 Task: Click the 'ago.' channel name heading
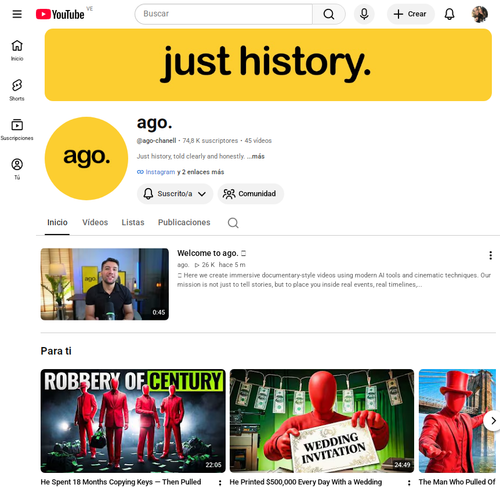click(154, 123)
